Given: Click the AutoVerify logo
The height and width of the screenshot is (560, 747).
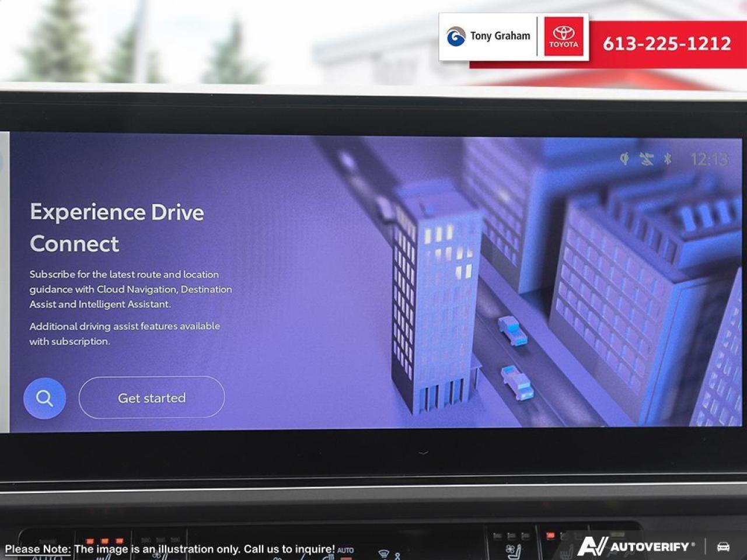Looking at the screenshot, I should 636,547.
